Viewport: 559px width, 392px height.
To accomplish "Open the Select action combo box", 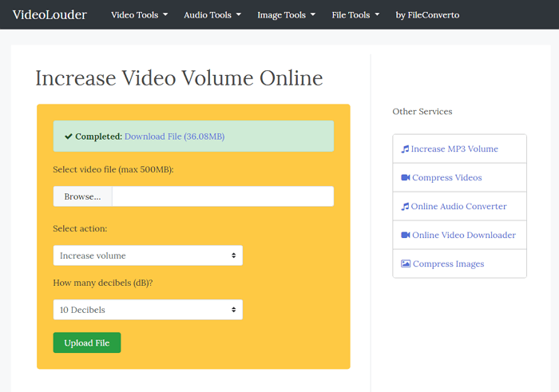I will 148,255.
